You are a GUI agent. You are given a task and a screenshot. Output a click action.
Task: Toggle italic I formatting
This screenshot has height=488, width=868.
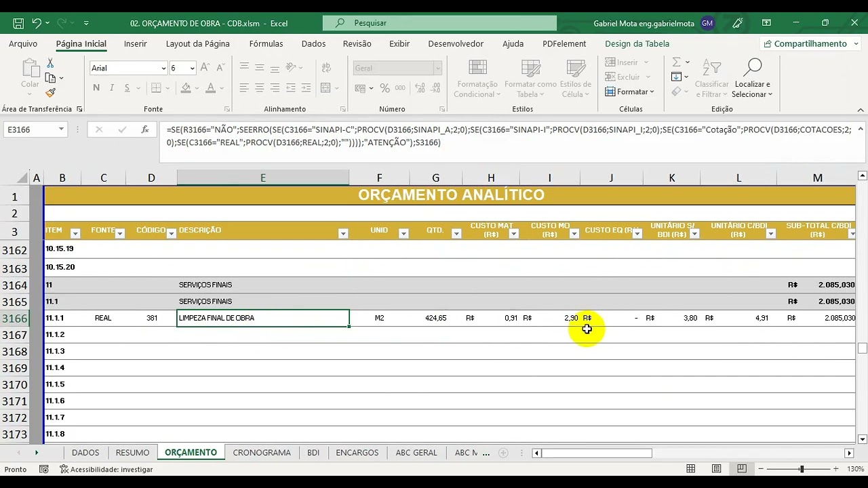pyautogui.click(x=111, y=88)
